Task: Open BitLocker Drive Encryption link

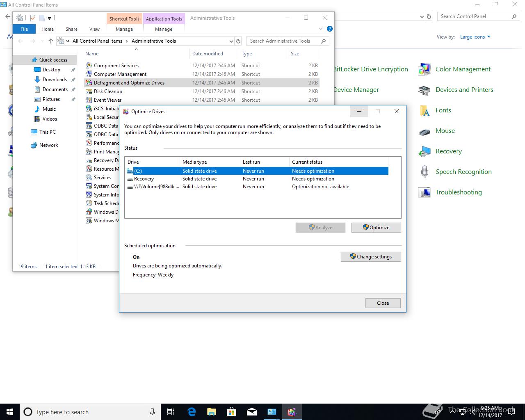Action: [x=371, y=69]
